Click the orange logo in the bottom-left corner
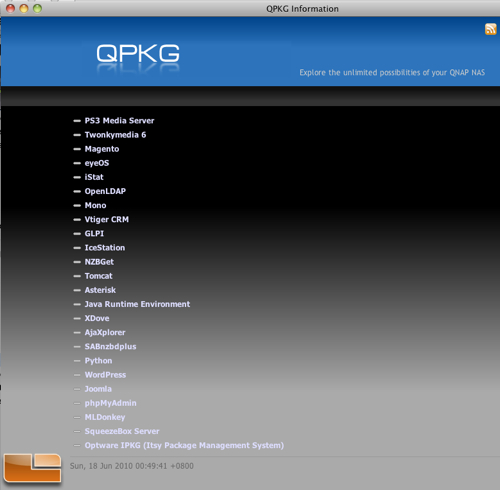This screenshot has height=490, width=500. [x=32, y=468]
